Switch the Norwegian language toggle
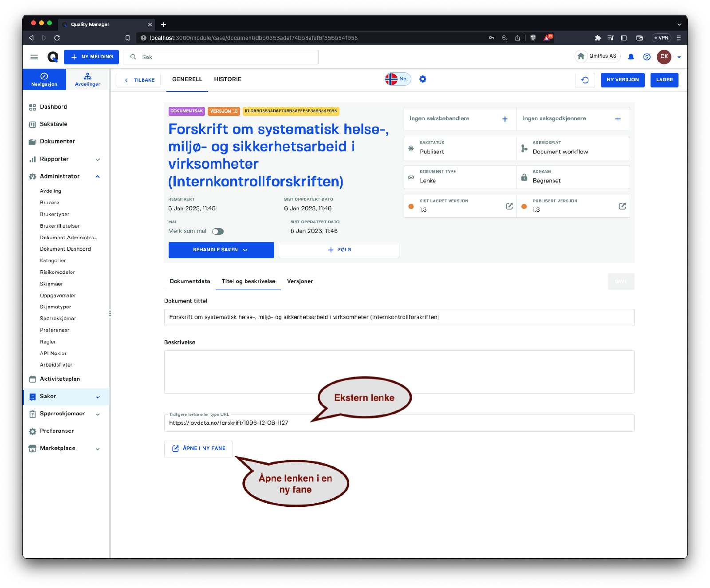The image size is (710, 588). pos(398,79)
